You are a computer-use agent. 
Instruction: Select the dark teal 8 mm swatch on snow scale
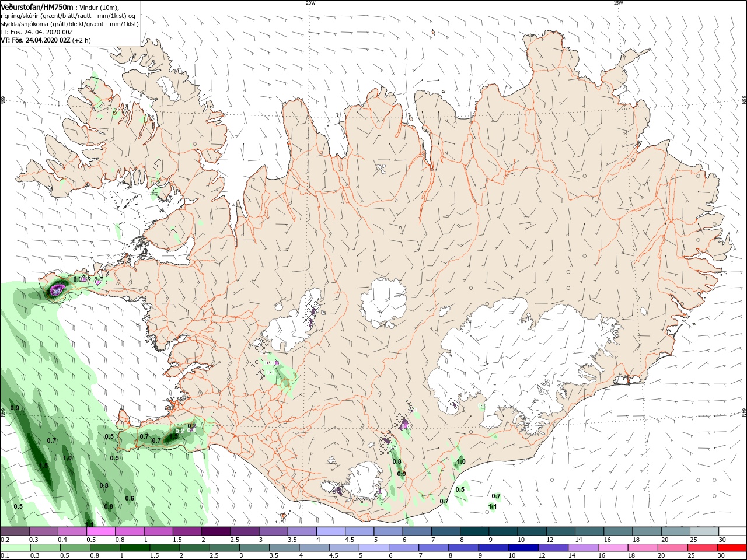tap(476, 531)
